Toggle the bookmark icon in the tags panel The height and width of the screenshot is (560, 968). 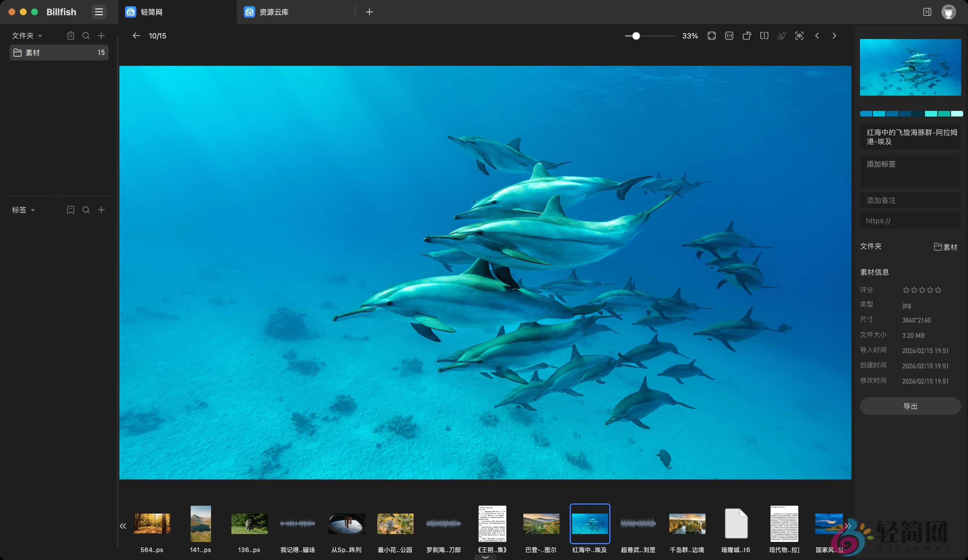(x=71, y=210)
